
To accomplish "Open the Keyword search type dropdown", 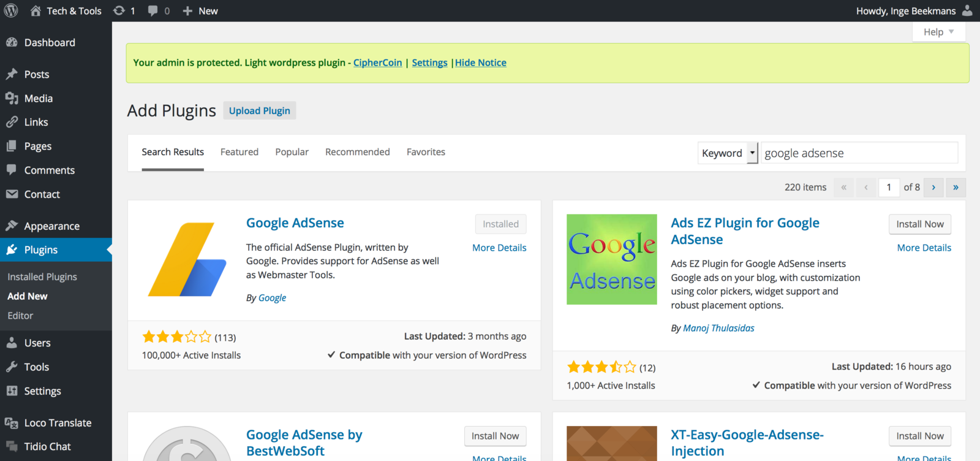I will (728, 153).
